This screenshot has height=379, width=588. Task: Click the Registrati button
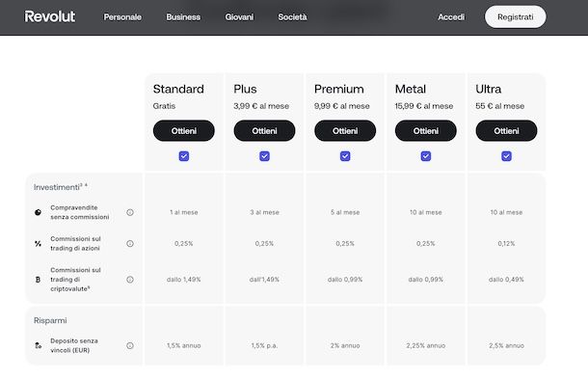pyautogui.click(x=516, y=17)
